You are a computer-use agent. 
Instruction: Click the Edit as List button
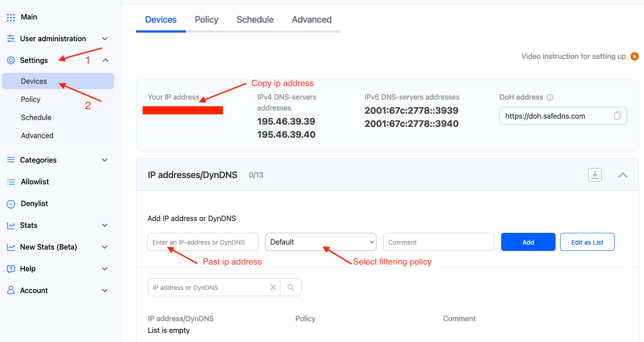click(587, 242)
